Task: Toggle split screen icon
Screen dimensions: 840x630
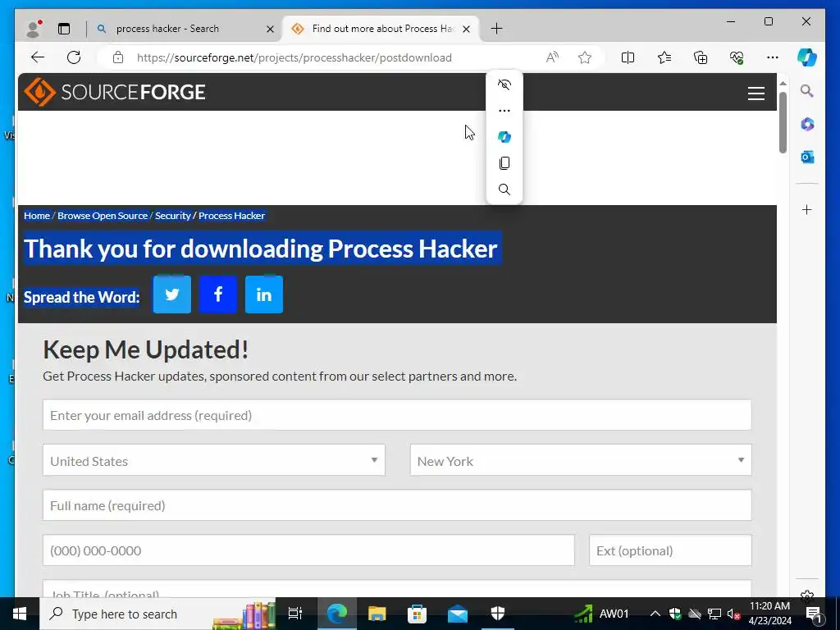Action: [x=628, y=57]
